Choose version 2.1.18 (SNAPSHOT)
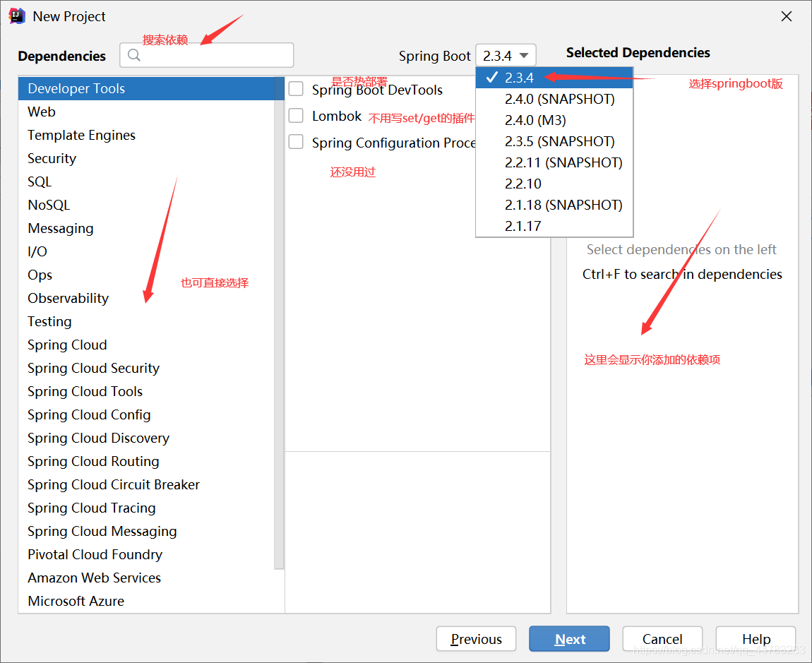 pyautogui.click(x=554, y=205)
